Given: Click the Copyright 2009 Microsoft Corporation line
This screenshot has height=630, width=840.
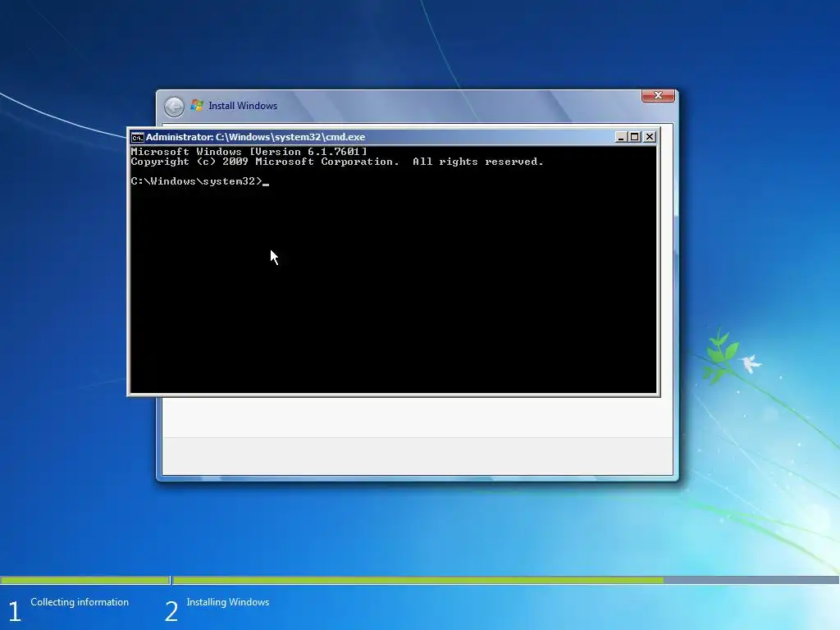Looking at the screenshot, I should click(x=337, y=162).
